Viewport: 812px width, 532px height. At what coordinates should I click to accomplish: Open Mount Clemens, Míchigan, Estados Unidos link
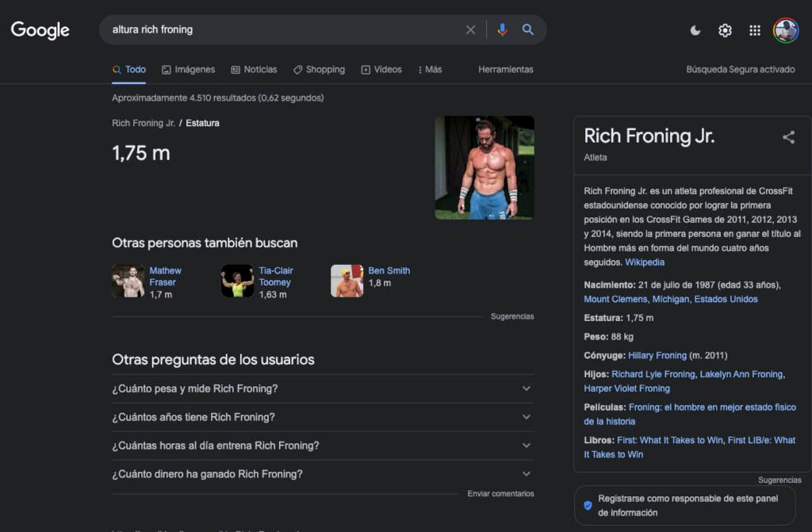point(671,299)
